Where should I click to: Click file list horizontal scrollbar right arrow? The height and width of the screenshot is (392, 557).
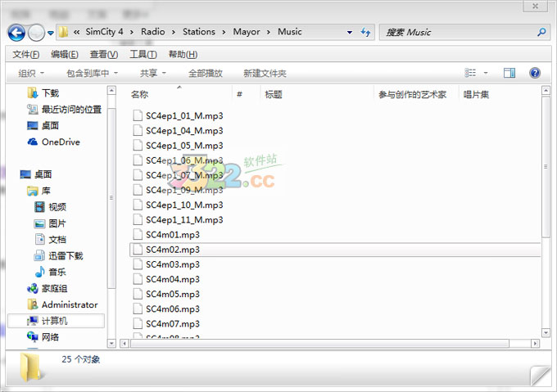point(535,344)
